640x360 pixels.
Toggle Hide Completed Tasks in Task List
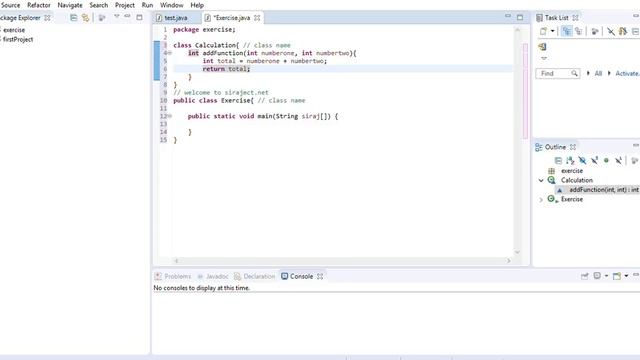pyautogui.click(x=611, y=31)
